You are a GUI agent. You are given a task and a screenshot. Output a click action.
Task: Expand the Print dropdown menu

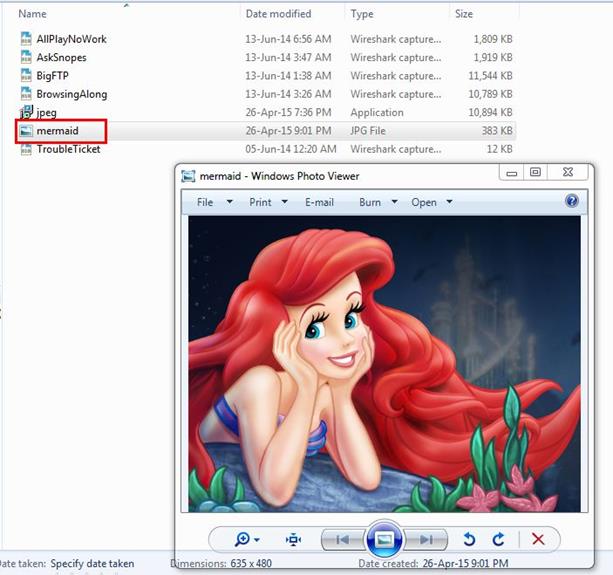pos(269,202)
